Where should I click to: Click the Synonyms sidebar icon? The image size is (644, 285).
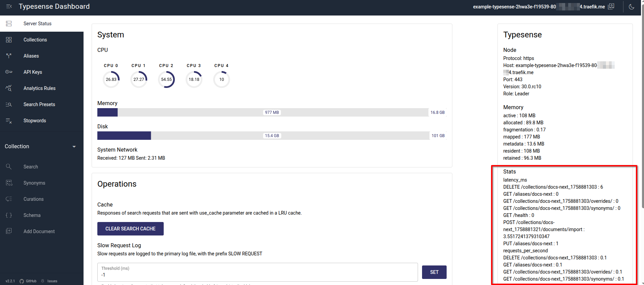pos(9,183)
